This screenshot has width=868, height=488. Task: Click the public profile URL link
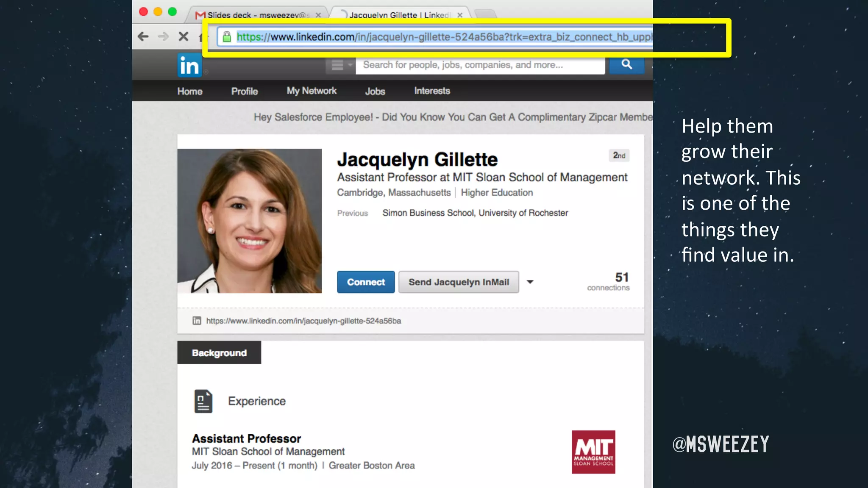pyautogui.click(x=303, y=321)
